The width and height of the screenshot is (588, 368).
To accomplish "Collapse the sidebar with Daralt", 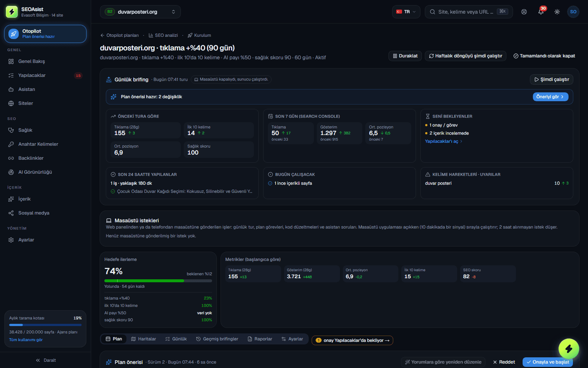I will (x=46, y=360).
